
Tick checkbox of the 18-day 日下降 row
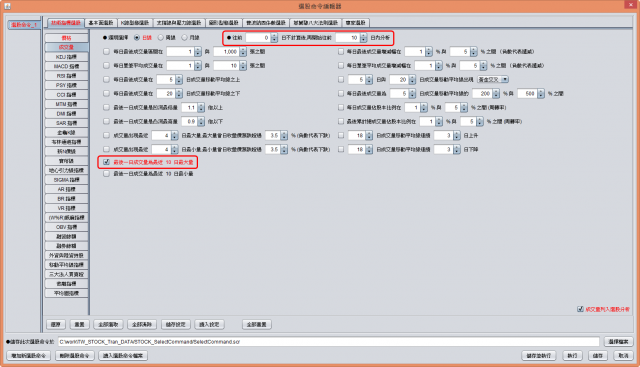pyautogui.click(x=341, y=149)
